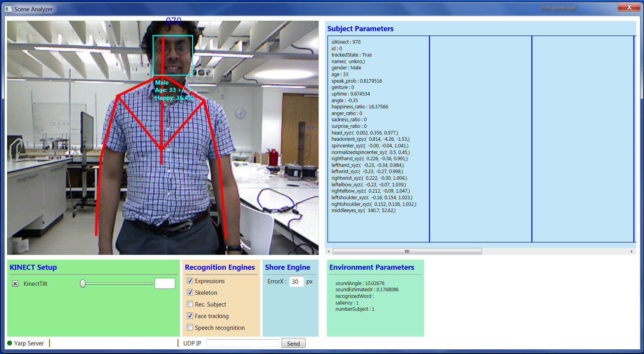Click the "anger_ratio : 0" line

point(347,113)
